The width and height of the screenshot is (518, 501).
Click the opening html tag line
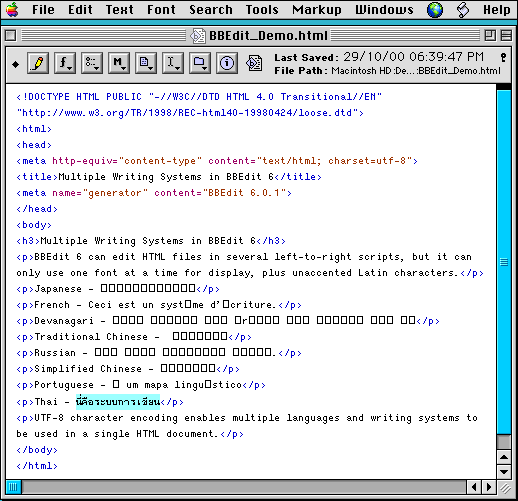coord(34,129)
